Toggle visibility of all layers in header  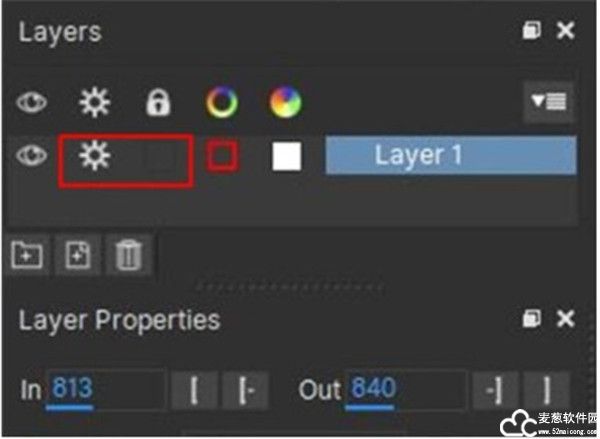click(x=31, y=102)
